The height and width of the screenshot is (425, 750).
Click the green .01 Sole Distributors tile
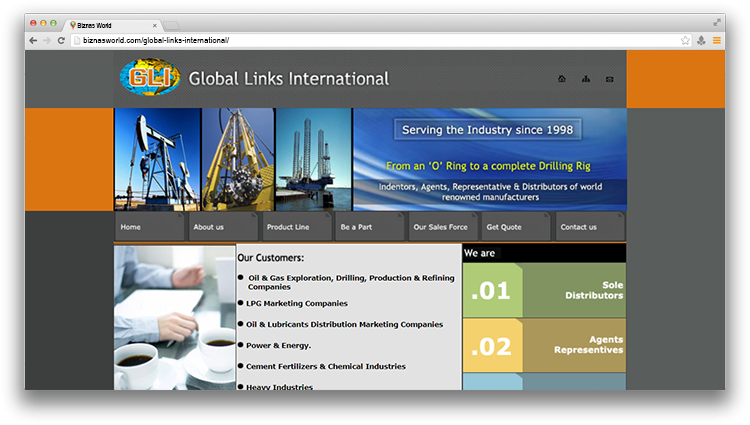pyautogui.click(x=544, y=290)
